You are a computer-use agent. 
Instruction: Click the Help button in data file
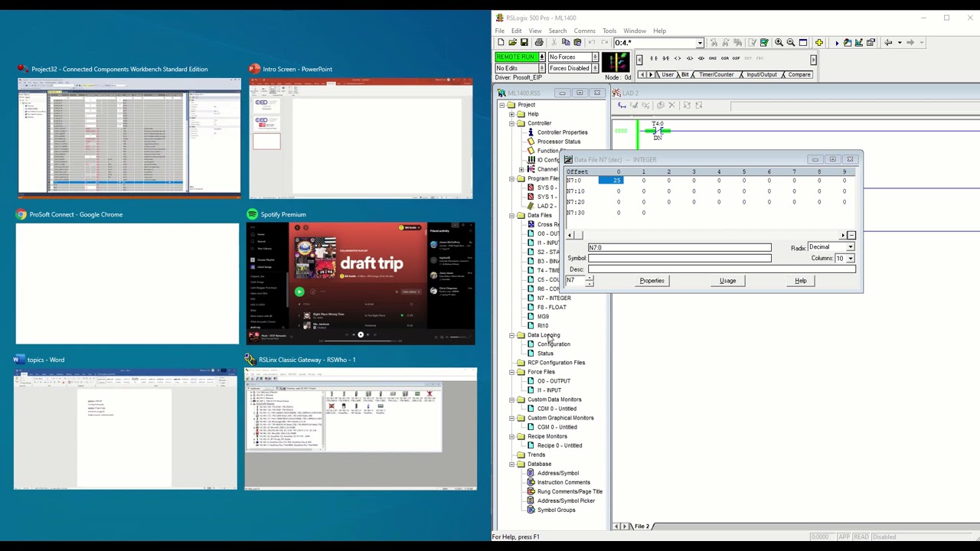pos(800,281)
